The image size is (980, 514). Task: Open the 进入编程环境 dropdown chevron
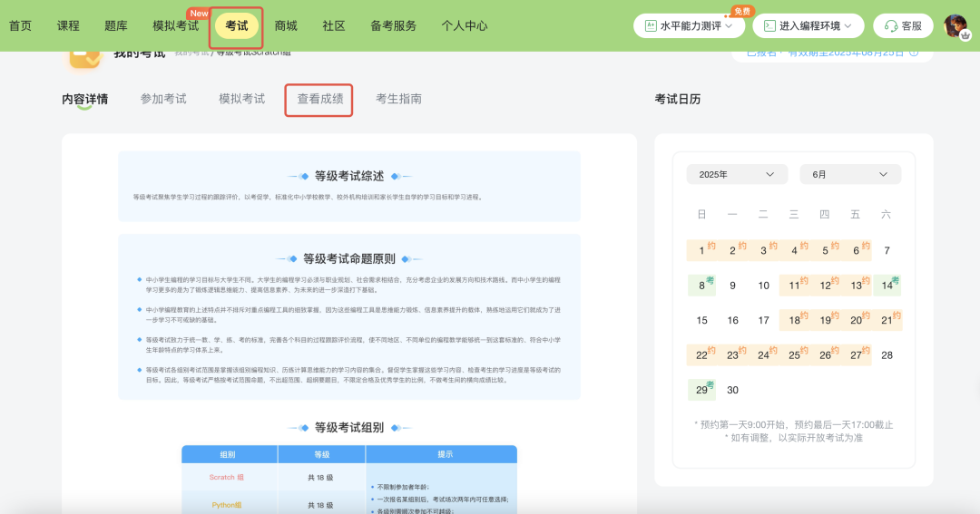point(850,26)
